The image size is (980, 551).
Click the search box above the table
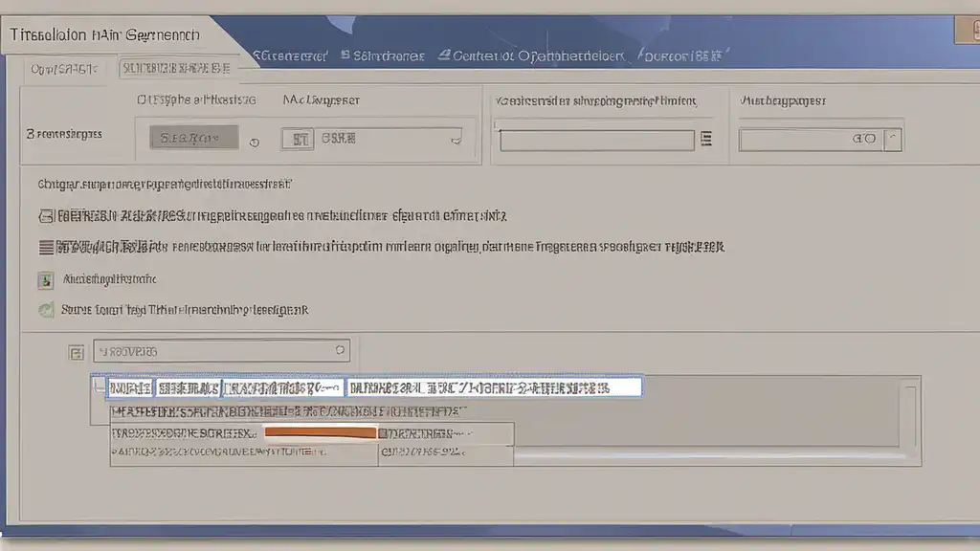222,350
